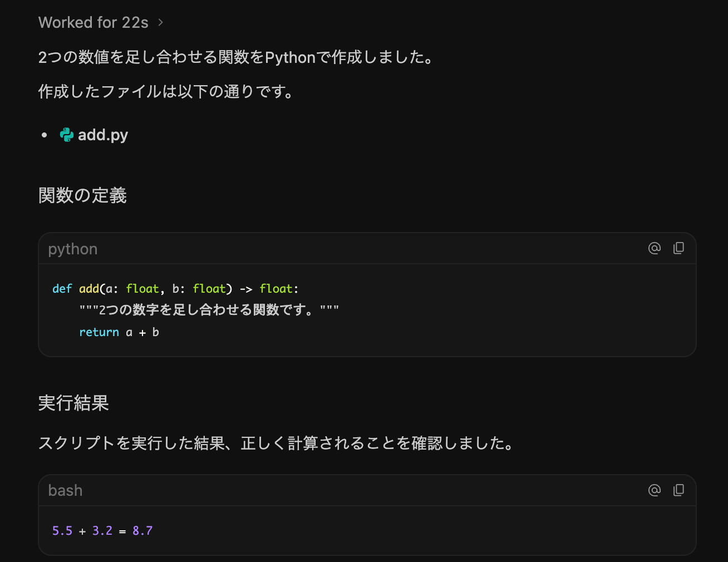The width and height of the screenshot is (728, 562).
Task: Click the def add function signature line
Action: click(175, 289)
